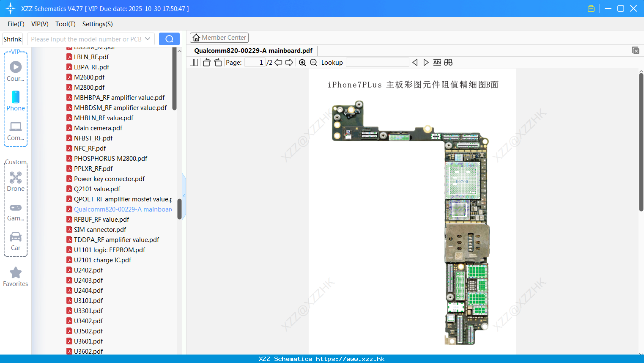Open the File(F) menu
The height and width of the screenshot is (363, 644).
16,24
